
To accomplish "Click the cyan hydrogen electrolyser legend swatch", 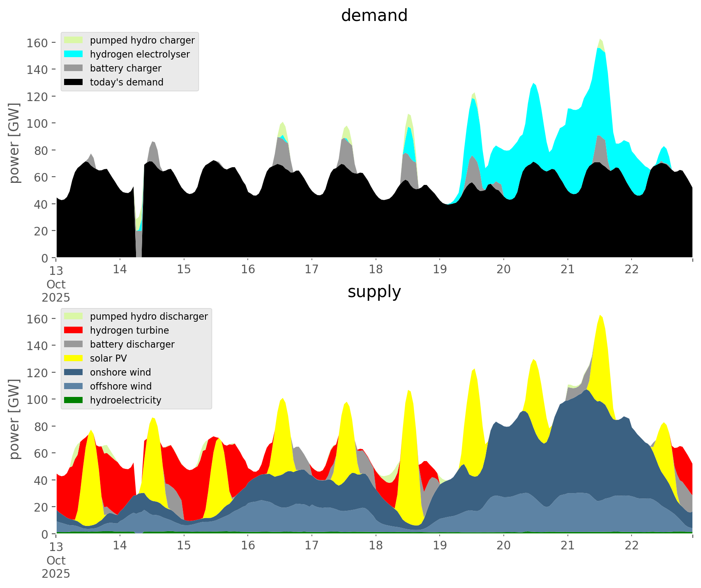I will (74, 54).
